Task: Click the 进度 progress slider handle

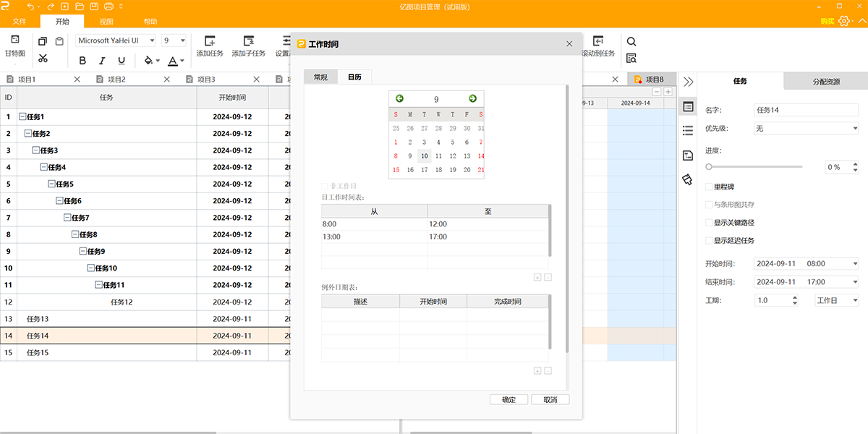Action: coord(710,167)
